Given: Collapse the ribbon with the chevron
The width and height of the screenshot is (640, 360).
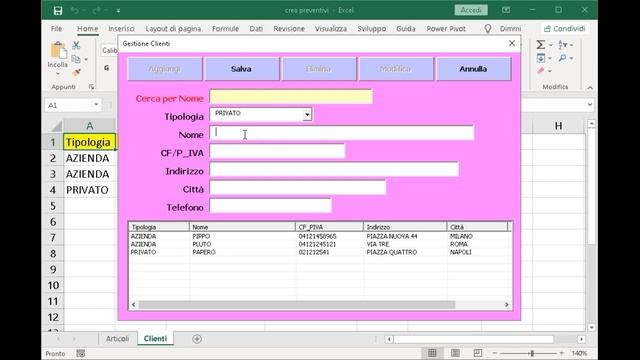Looking at the screenshot, I should 590,87.
